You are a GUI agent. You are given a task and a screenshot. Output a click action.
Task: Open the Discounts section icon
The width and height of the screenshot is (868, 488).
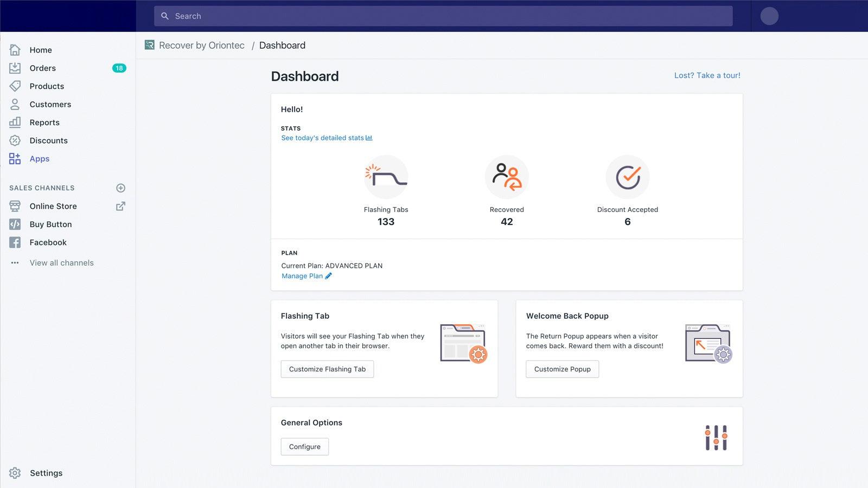click(x=15, y=140)
